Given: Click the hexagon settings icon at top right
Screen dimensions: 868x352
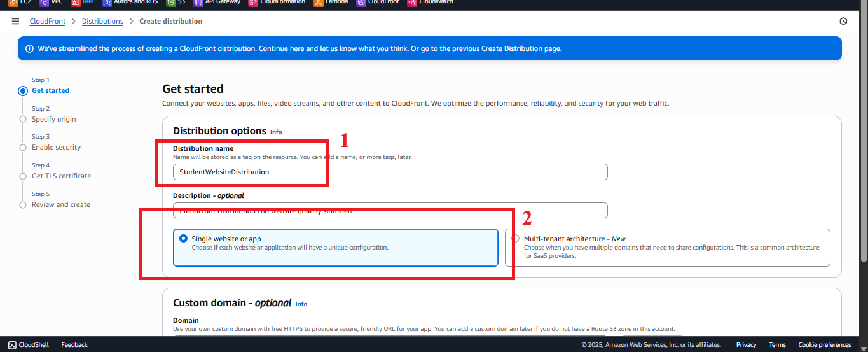Looking at the screenshot, I should point(843,21).
